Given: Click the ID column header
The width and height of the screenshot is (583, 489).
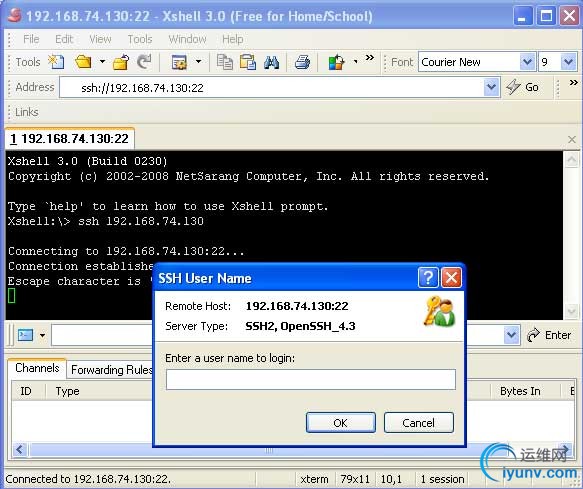Looking at the screenshot, I should (26, 391).
